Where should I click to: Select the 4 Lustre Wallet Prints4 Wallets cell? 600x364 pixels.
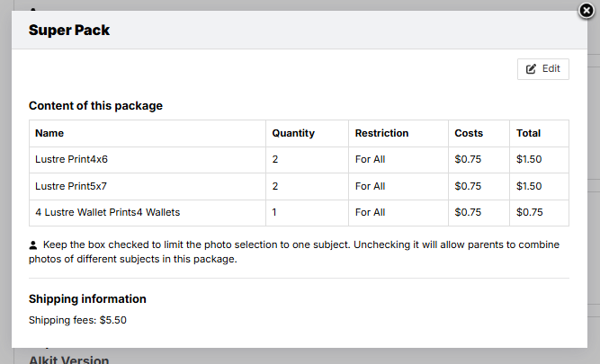[148, 213]
